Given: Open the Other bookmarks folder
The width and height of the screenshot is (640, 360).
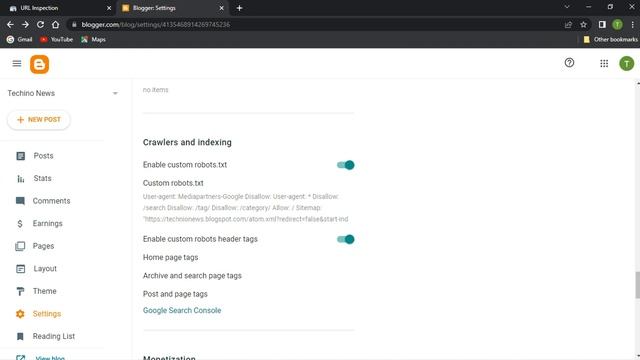Looking at the screenshot, I should [611, 40].
